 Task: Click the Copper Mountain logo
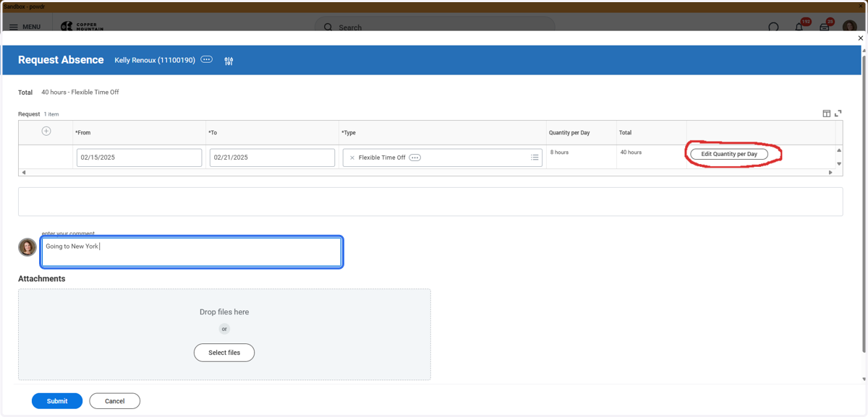(82, 26)
